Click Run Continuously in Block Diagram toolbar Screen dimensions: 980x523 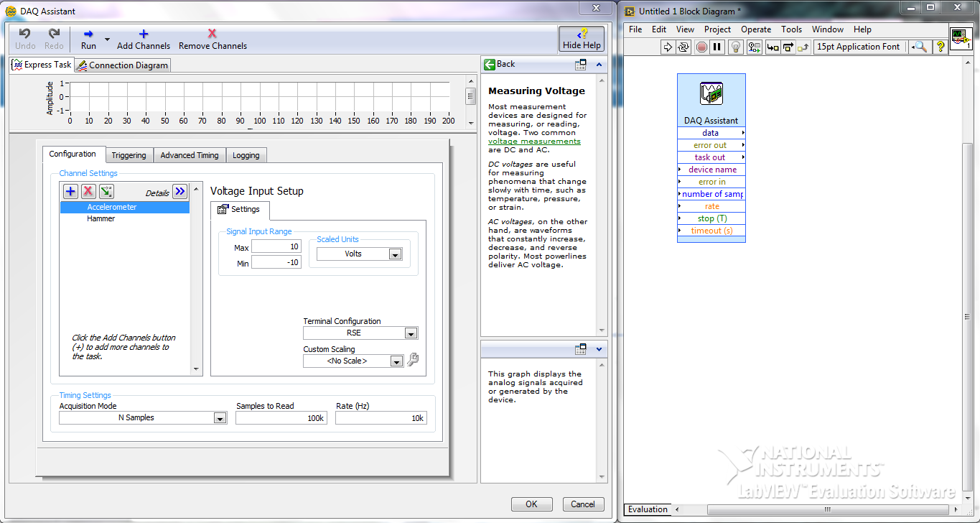(683, 47)
